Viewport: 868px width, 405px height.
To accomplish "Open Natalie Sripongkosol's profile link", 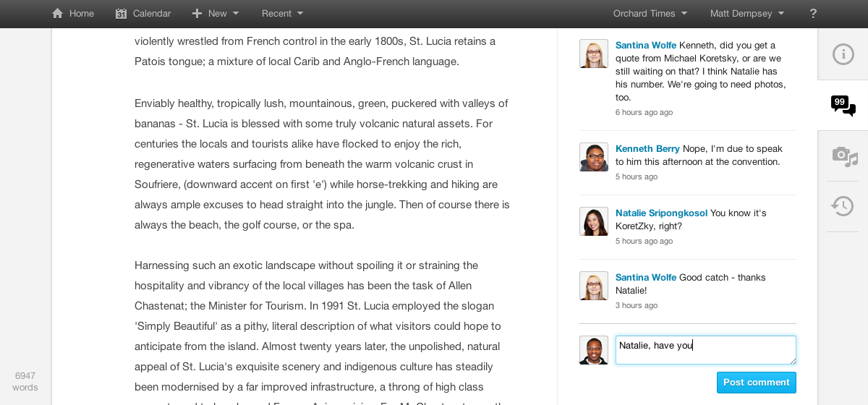I will click(x=661, y=213).
